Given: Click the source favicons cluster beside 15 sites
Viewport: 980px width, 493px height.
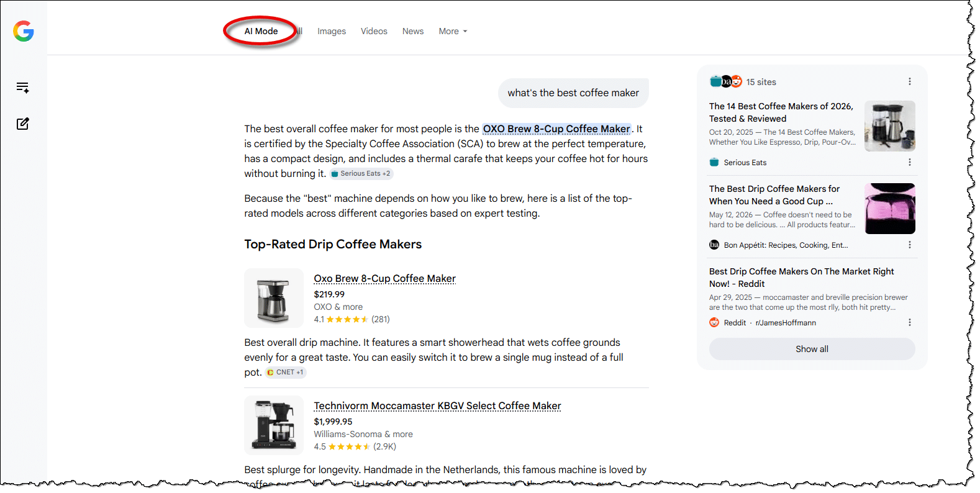Looking at the screenshot, I should [726, 81].
